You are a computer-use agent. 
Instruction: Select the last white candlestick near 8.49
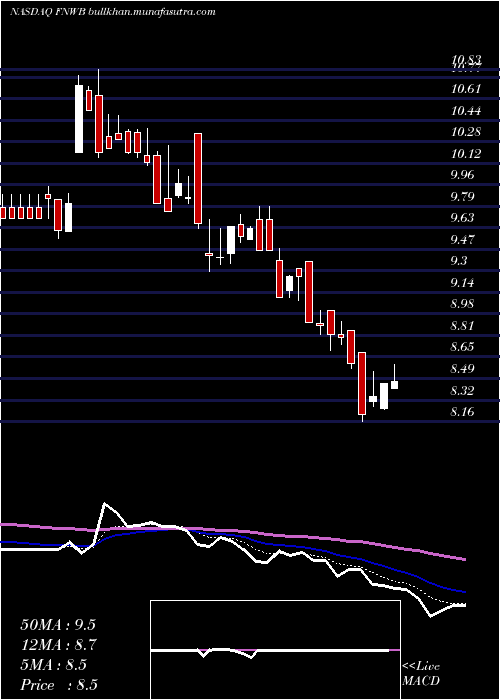point(395,385)
